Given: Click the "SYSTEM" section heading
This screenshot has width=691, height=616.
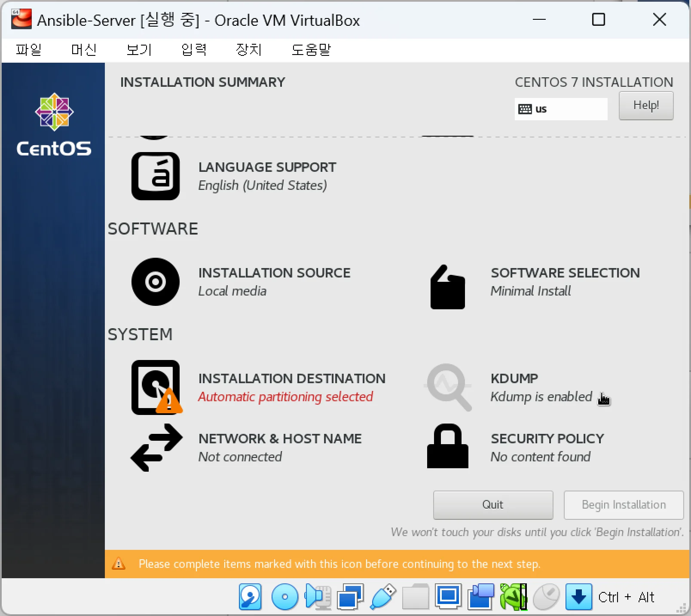Looking at the screenshot, I should [140, 334].
